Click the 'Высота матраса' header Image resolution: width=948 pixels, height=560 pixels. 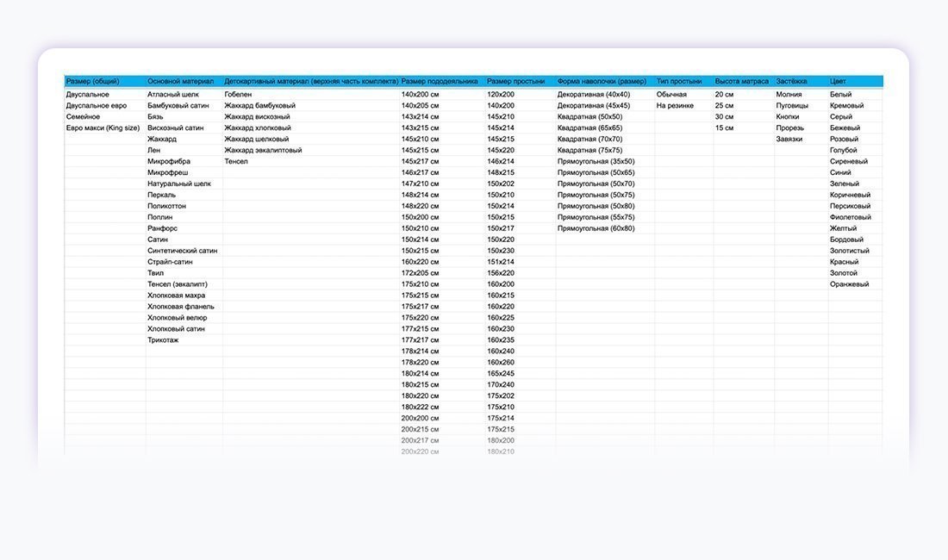[742, 81]
